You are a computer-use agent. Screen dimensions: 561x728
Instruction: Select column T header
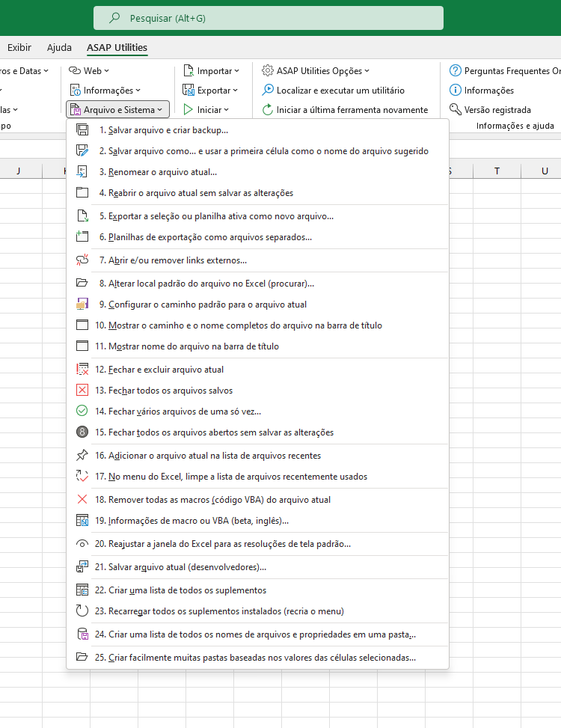[497, 171]
